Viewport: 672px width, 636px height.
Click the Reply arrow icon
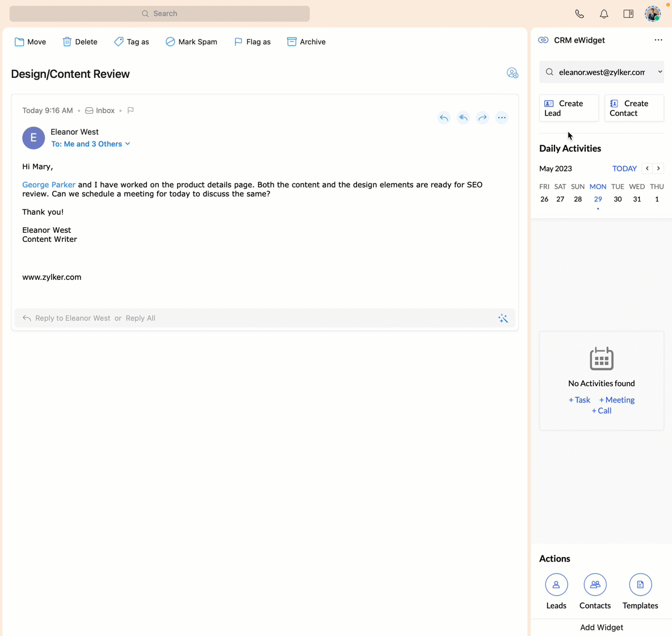click(444, 118)
